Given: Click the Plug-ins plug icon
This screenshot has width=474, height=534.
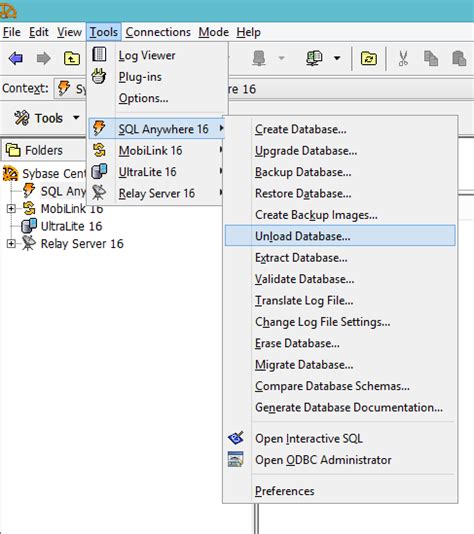Looking at the screenshot, I should tap(99, 76).
